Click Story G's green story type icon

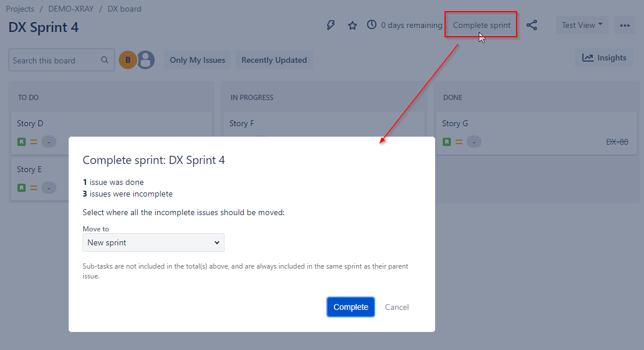pos(447,142)
